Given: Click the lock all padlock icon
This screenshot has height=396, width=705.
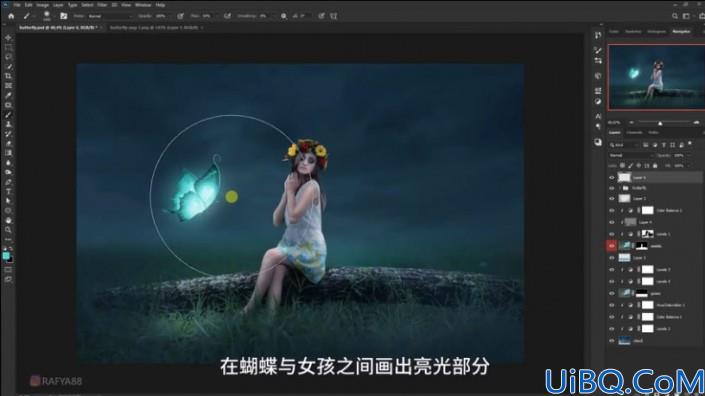Looking at the screenshot, I should 655,166.
